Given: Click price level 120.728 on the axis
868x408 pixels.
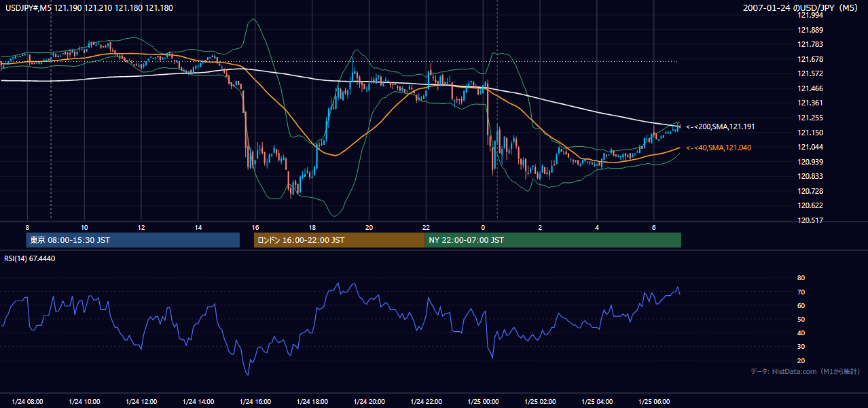Looking at the screenshot, I should click(x=810, y=191).
